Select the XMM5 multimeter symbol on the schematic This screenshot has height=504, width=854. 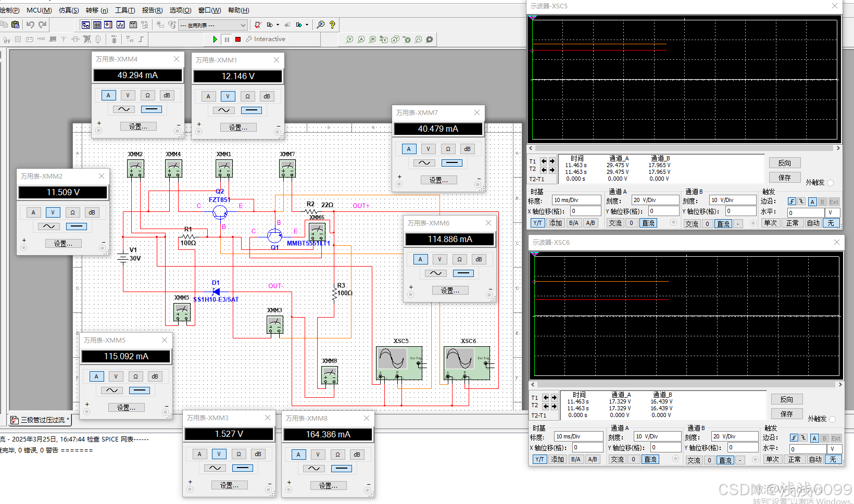pos(182,312)
